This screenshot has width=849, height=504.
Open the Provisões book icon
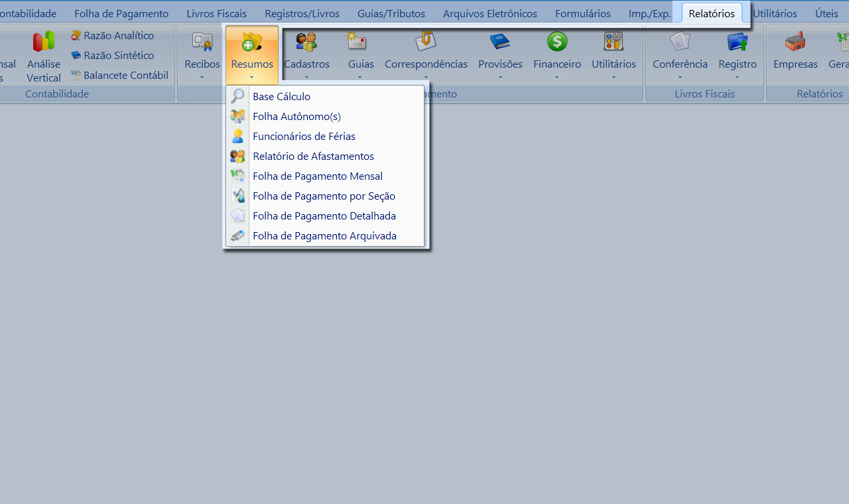point(500,42)
